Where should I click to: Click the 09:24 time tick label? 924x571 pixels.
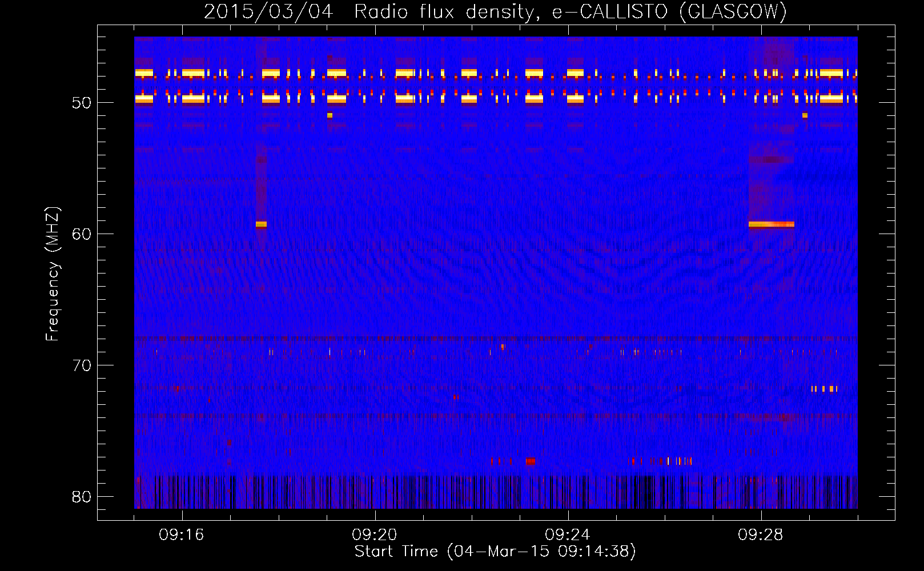point(568,535)
